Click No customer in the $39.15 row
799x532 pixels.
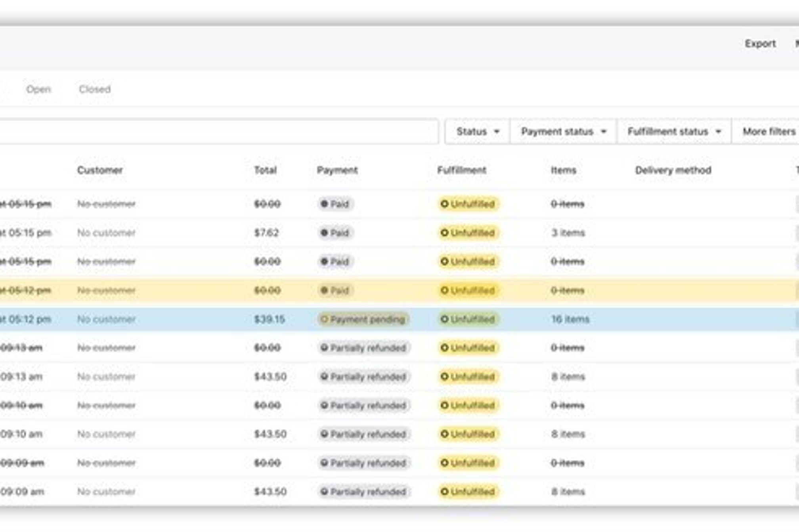(106, 319)
